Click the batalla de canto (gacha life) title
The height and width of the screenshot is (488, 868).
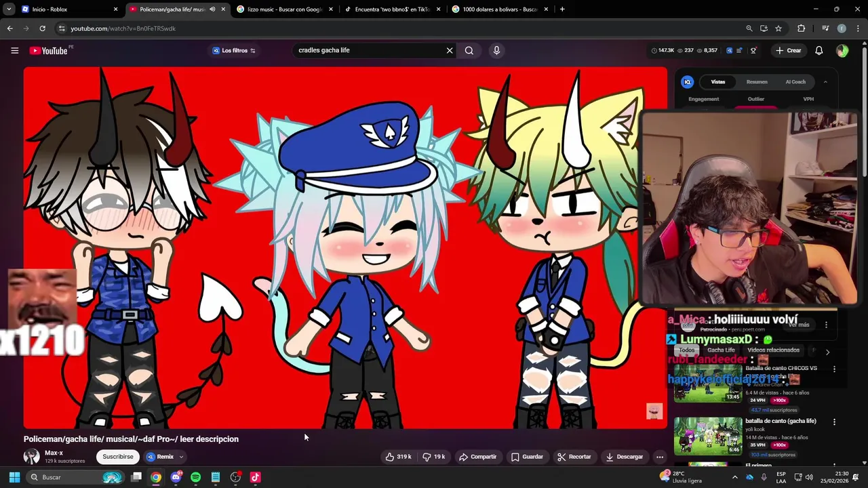(x=781, y=421)
